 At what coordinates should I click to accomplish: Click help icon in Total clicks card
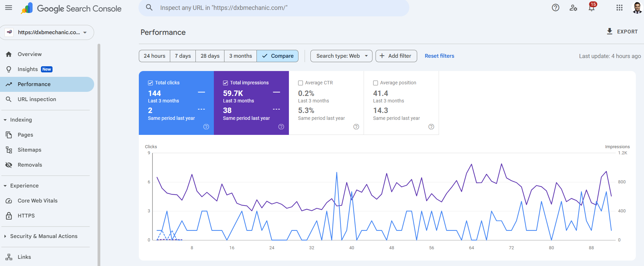point(206,127)
